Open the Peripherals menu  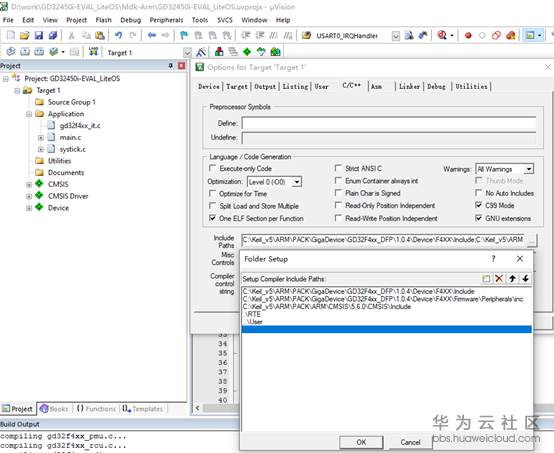166,20
